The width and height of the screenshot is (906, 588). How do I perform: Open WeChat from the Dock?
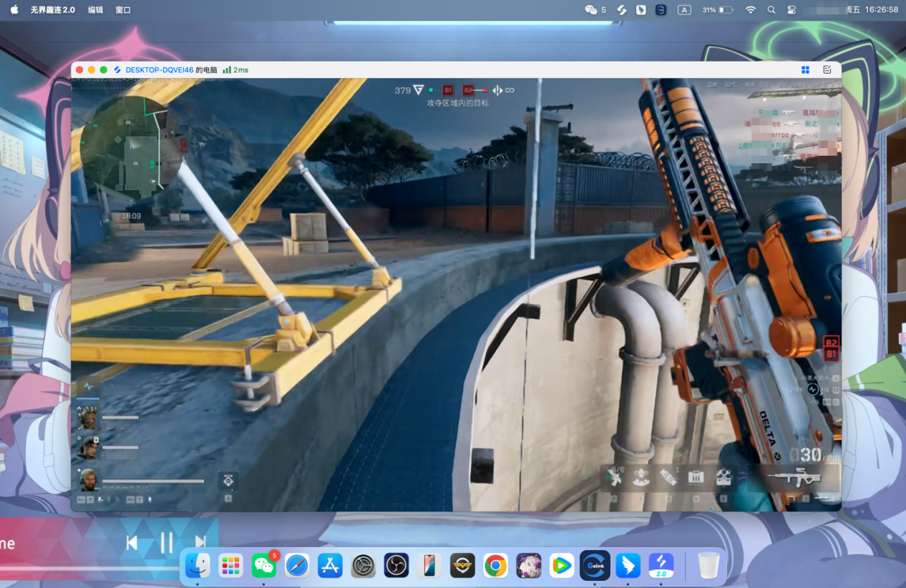pos(264,566)
